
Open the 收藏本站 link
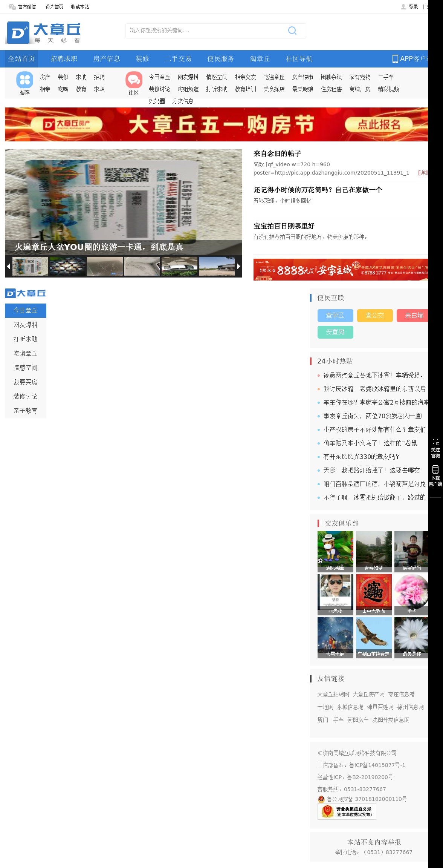[80, 7]
